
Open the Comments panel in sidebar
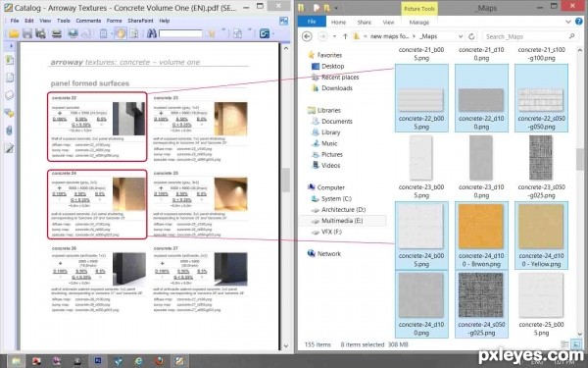(x=10, y=113)
